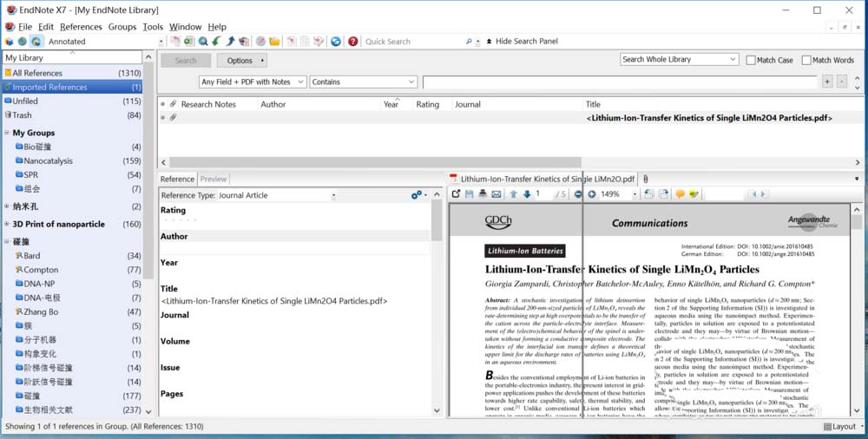Click the online search magnifier toolbar icon
The width and height of the screenshot is (868, 439).
202,41
